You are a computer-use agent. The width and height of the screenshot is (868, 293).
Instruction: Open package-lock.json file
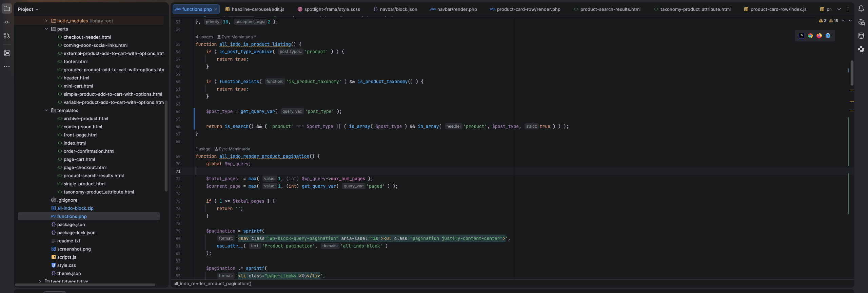76,233
